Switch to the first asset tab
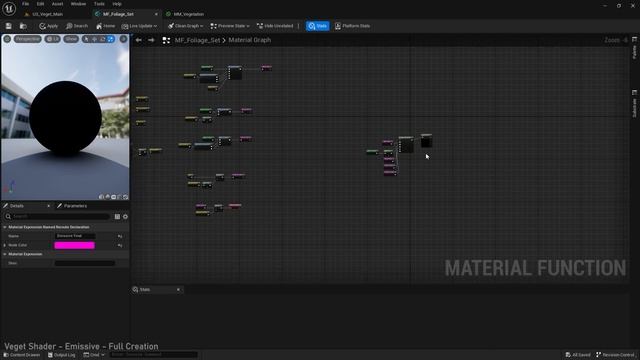640x360 pixels. point(47,14)
